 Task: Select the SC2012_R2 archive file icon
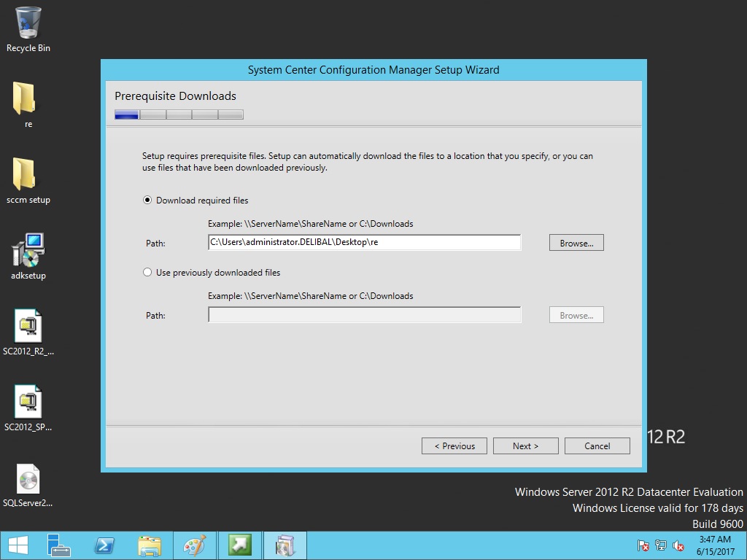[28, 327]
